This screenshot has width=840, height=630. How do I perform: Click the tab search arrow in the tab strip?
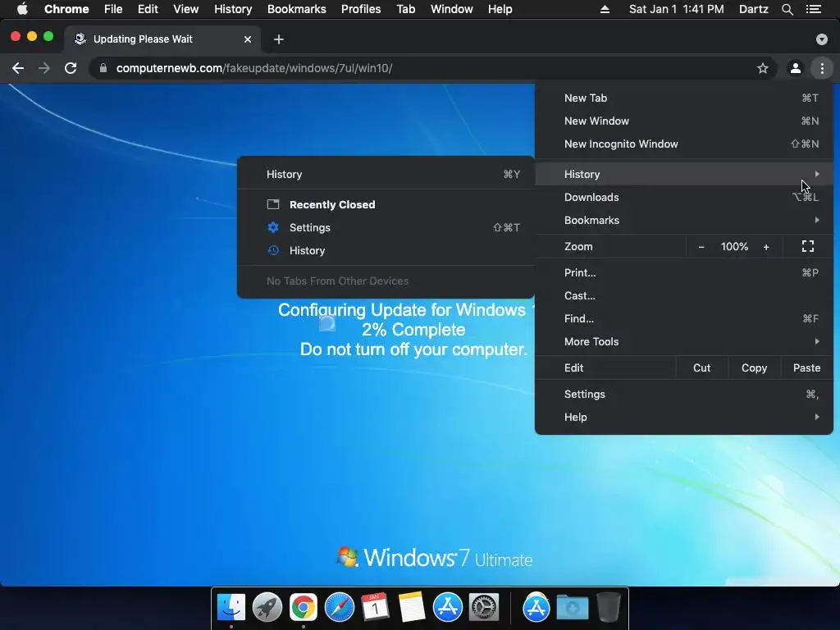pyautogui.click(x=821, y=39)
